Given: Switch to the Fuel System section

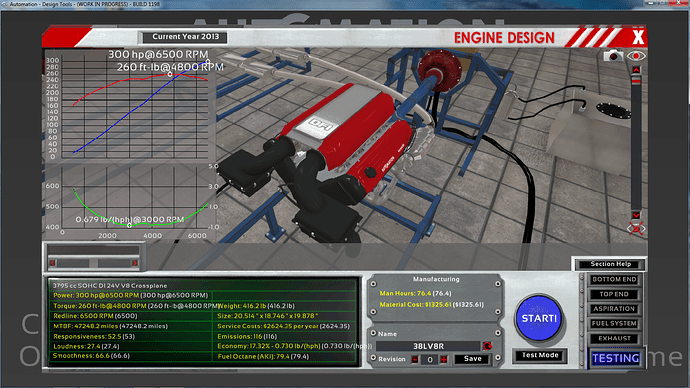Looking at the screenshot, I should coord(614,323).
